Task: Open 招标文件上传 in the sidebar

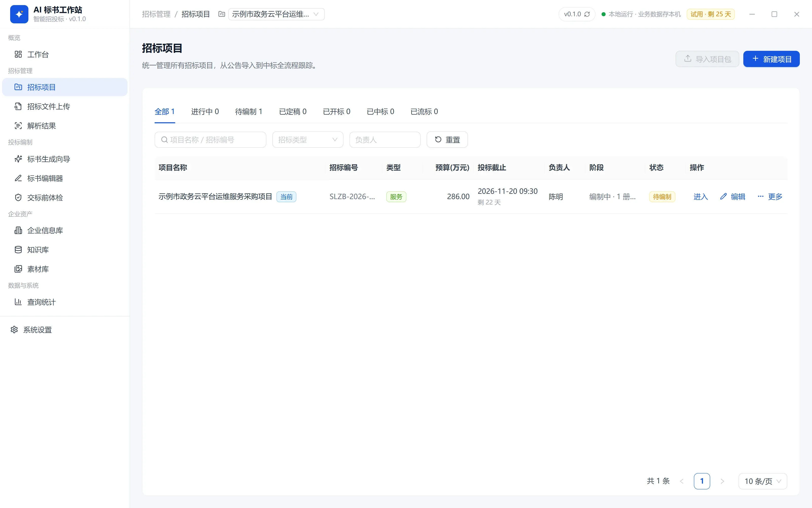Action: pyautogui.click(x=65, y=106)
